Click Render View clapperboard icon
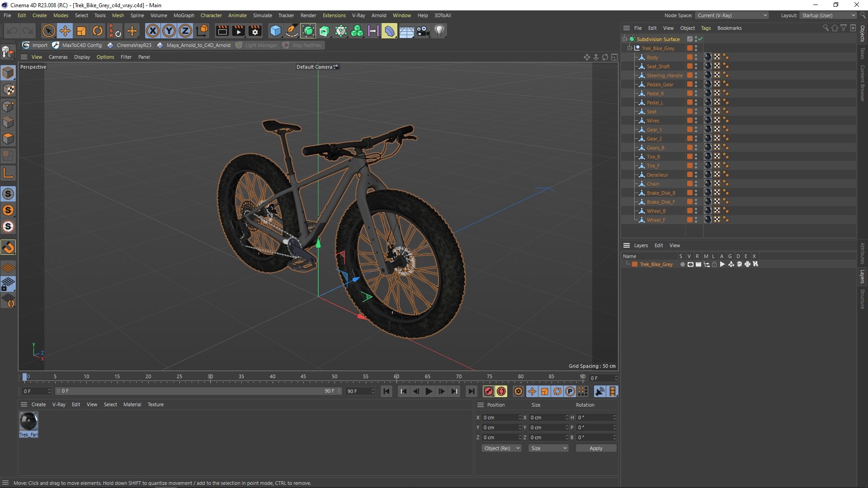Screen dimensions: 868x488 tap(222, 31)
